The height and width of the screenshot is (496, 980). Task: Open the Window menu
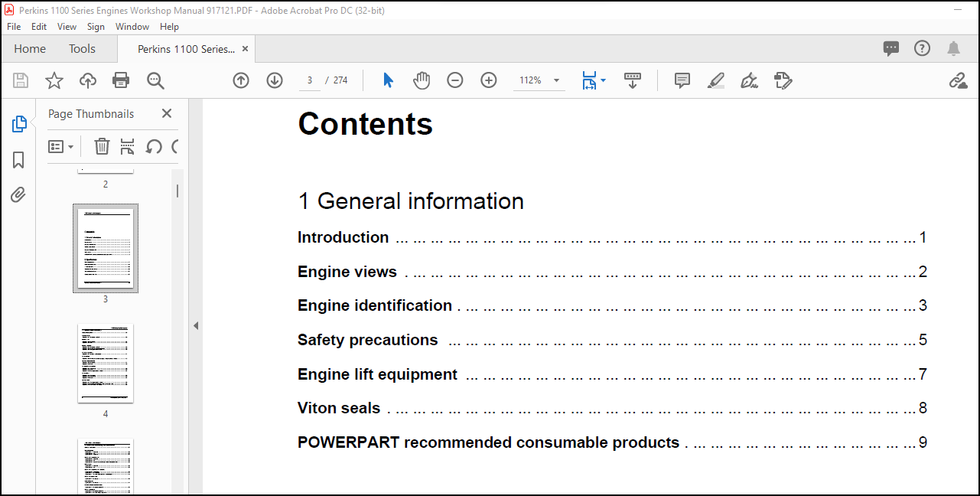click(132, 26)
